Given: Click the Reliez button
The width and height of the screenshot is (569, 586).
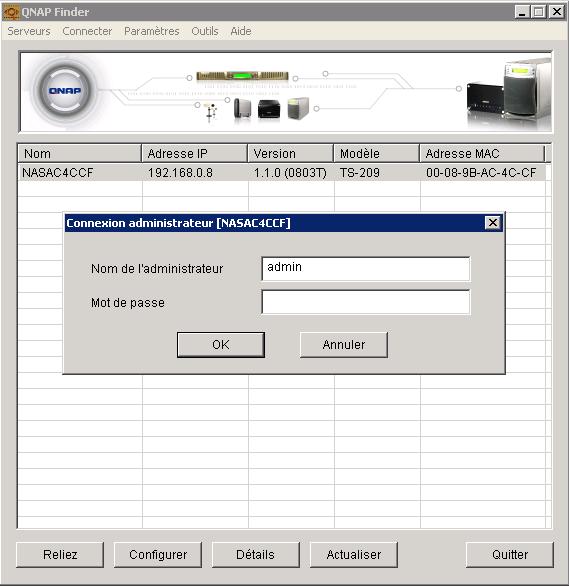Looking at the screenshot, I should 60,555.
